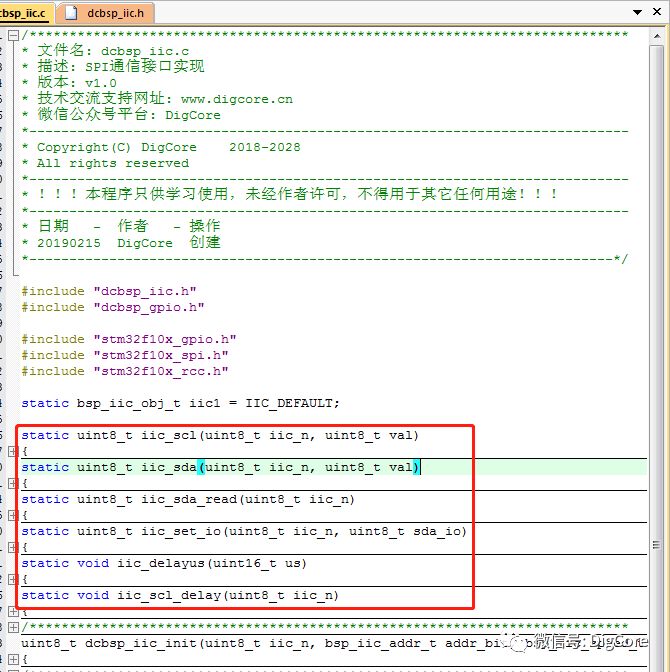Click the iic_set_io function name

point(180,531)
